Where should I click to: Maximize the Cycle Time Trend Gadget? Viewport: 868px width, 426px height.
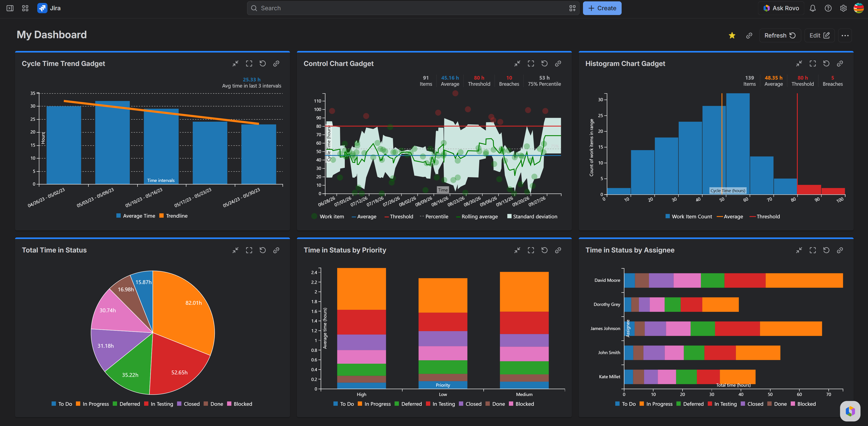point(249,63)
